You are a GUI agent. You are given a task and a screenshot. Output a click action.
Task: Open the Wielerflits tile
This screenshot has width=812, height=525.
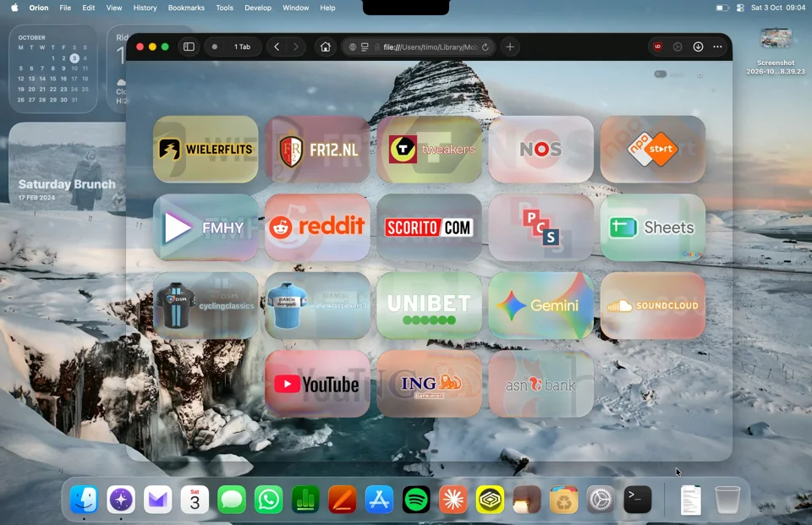[206, 149]
